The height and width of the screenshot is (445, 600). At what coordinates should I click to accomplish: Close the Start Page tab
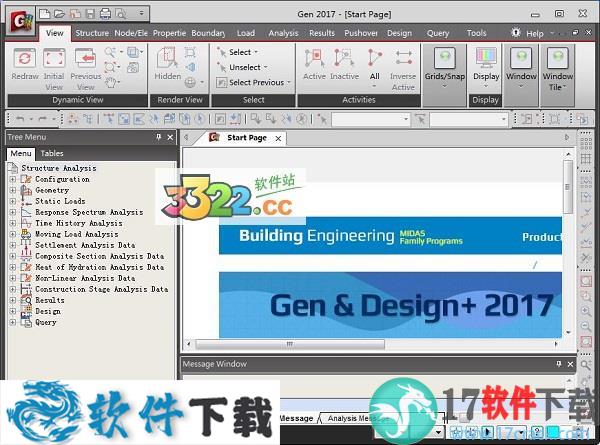point(278,138)
